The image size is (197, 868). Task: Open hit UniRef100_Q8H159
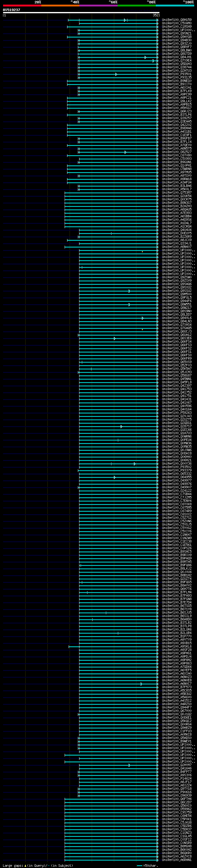click(x=177, y=20)
